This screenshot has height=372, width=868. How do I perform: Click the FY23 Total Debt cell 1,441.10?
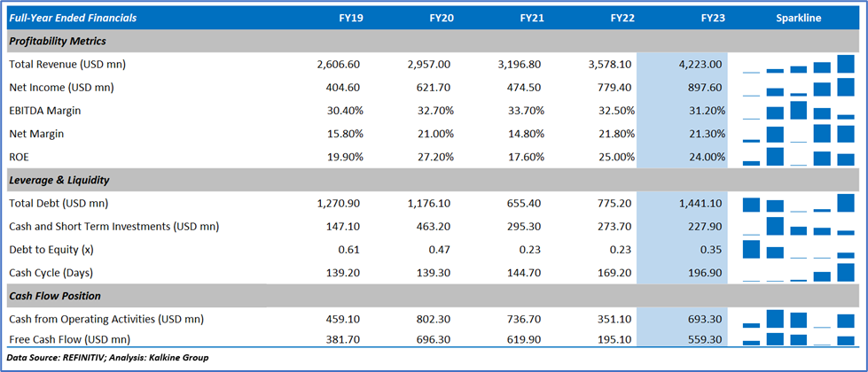[x=700, y=203]
